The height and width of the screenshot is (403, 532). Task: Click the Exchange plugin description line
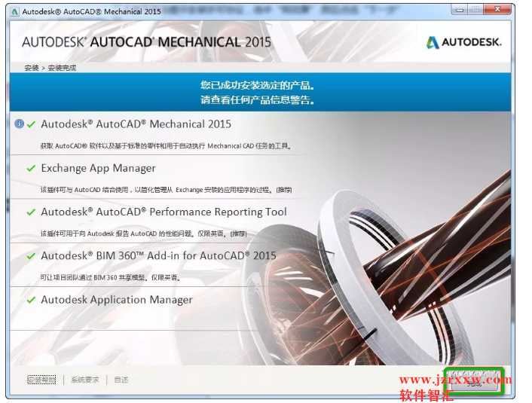[166, 190]
